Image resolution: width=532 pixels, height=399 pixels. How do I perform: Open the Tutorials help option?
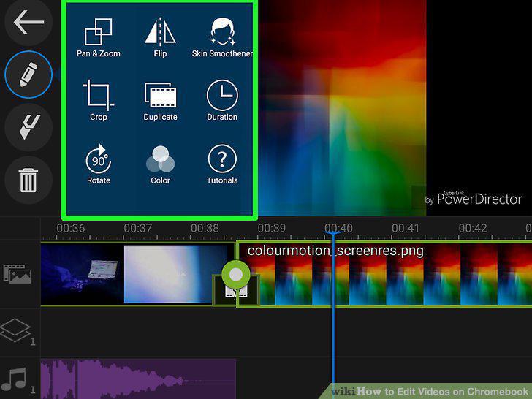pos(222,164)
